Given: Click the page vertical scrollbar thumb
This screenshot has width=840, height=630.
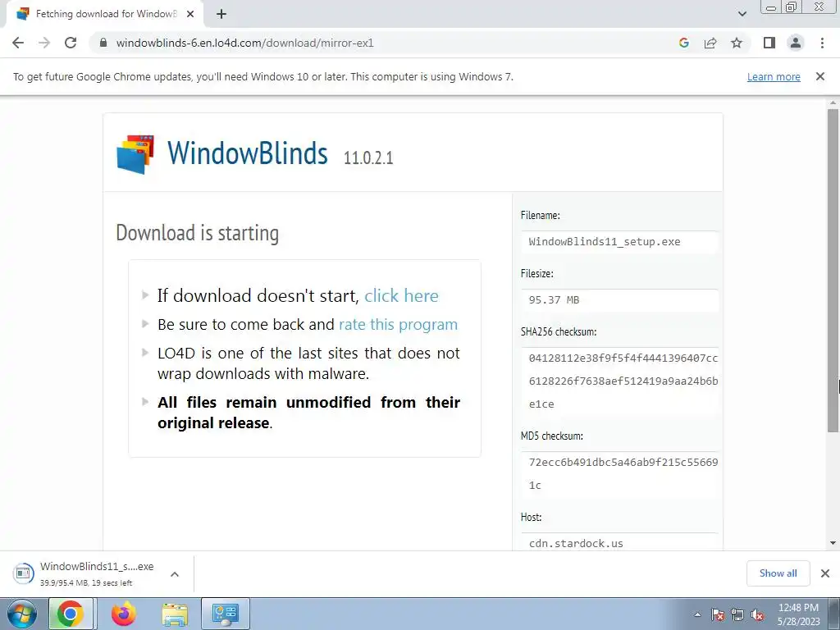Looking at the screenshot, I should coord(833,269).
